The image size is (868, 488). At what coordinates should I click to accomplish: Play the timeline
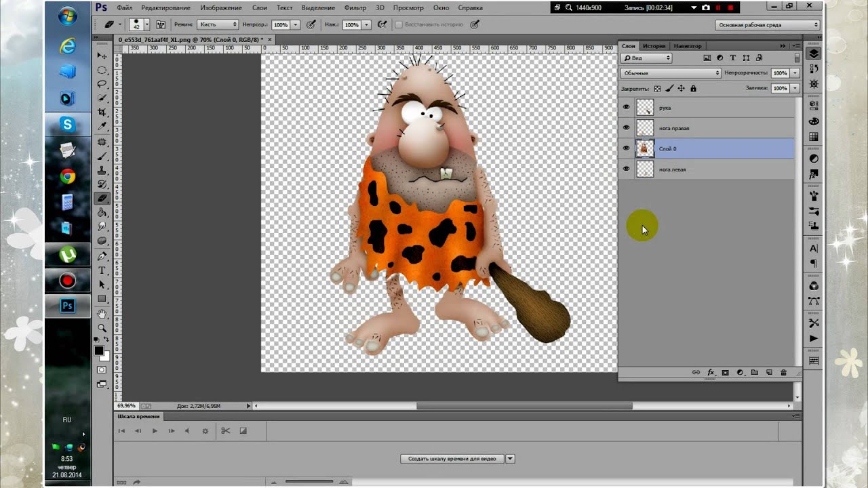155,431
